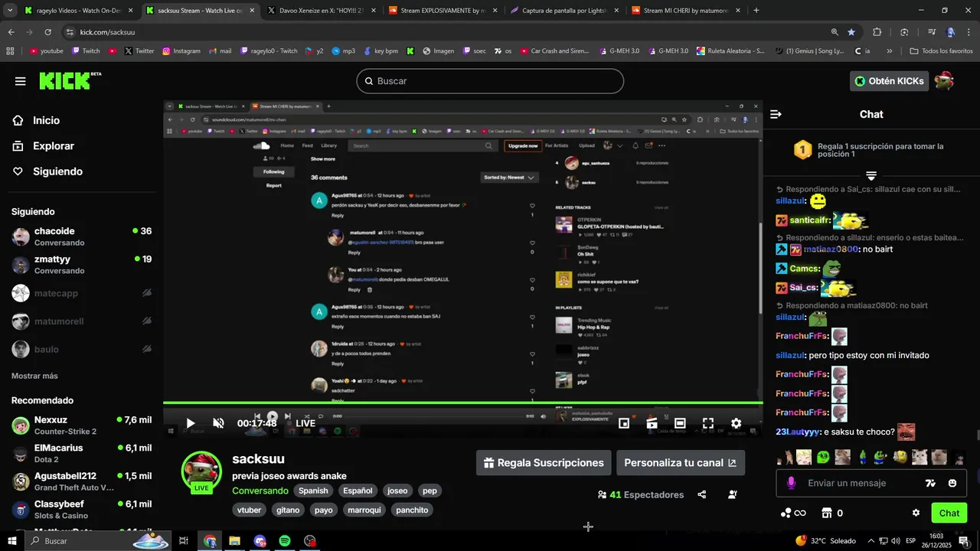The width and height of the screenshot is (980, 551).
Task: Click the Regala Suscripciones button
Action: pos(544,463)
